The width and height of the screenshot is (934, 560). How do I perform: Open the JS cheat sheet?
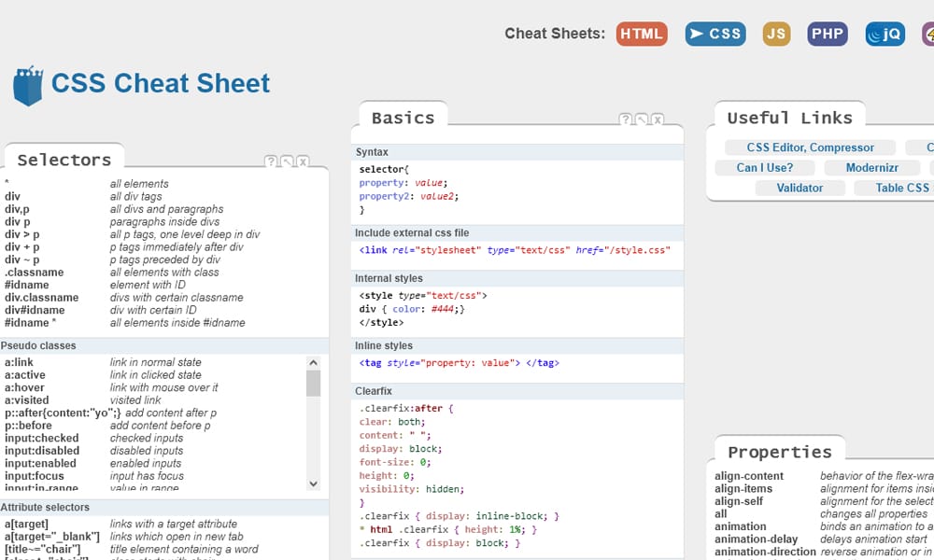776,34
